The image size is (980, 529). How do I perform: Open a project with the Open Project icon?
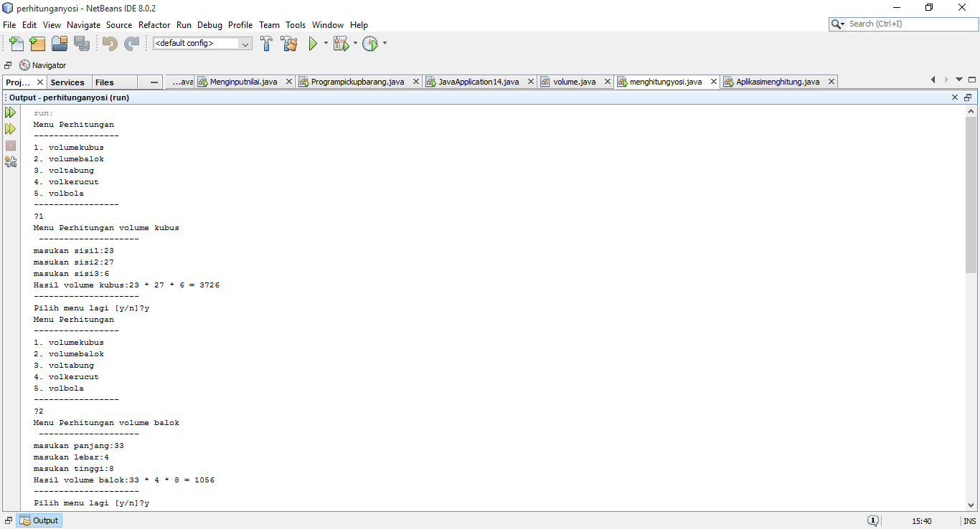60,43
